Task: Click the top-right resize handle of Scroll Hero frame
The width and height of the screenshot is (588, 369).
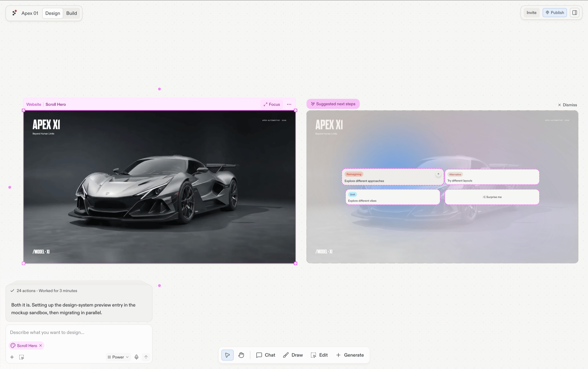Action: (x=295, y=111)
